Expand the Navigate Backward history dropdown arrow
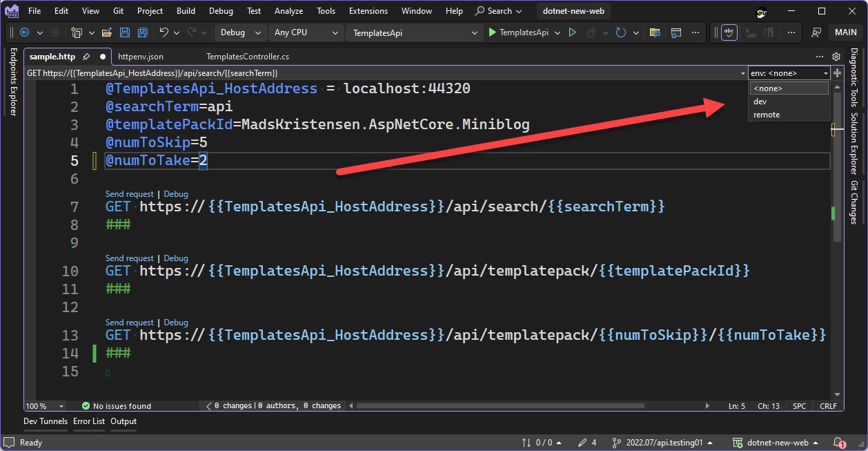This screenshot has width=868, height=451. 39,32
